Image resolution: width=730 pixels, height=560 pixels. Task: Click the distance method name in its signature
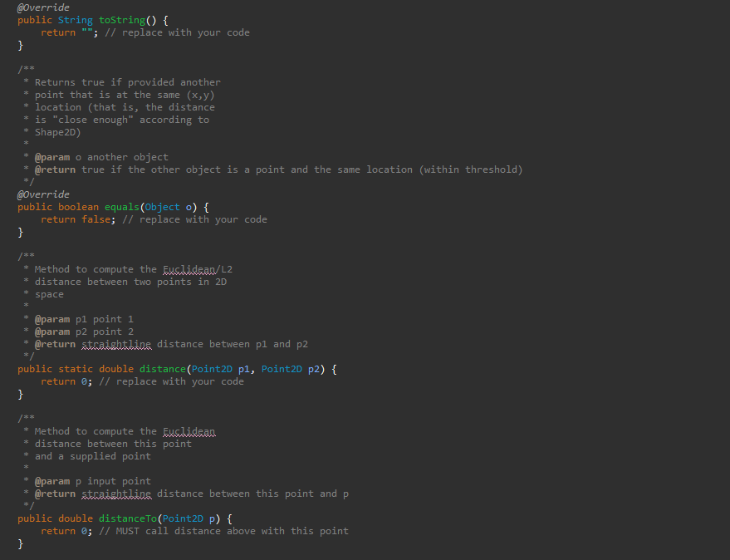point(163,369)
